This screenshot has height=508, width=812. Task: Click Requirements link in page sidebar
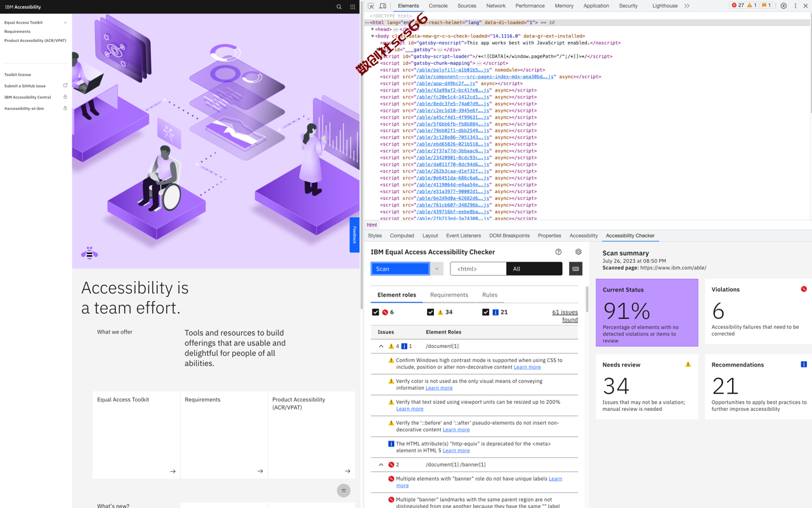(x=17, y=32)
